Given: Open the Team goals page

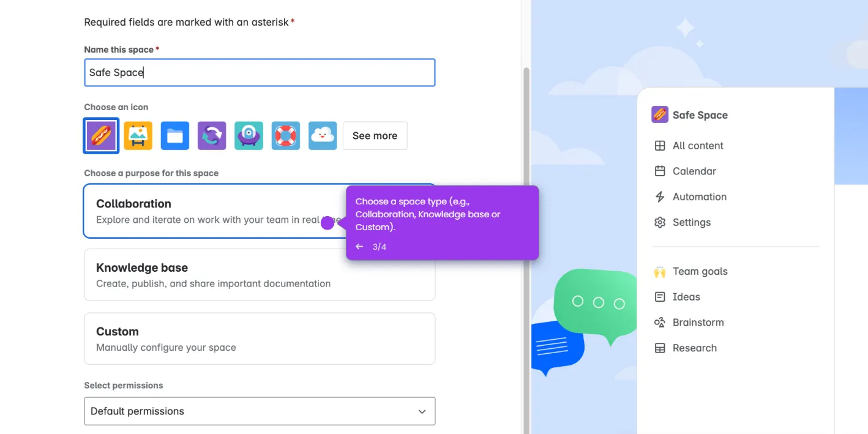Looking at the screenshot, I should 700,271.
